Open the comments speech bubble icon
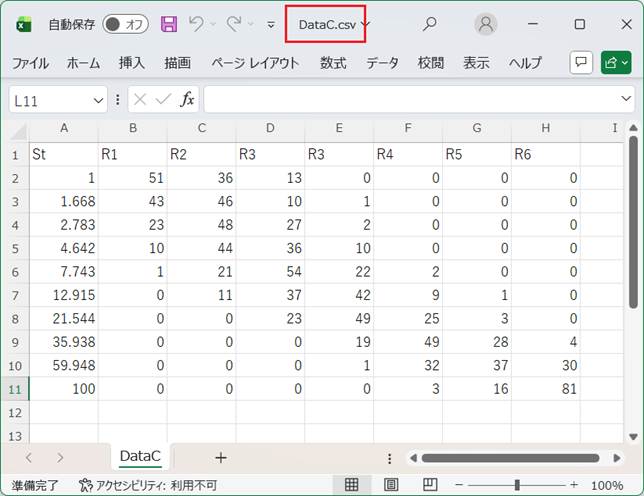The image size is (644, 496). click(580, 62)
